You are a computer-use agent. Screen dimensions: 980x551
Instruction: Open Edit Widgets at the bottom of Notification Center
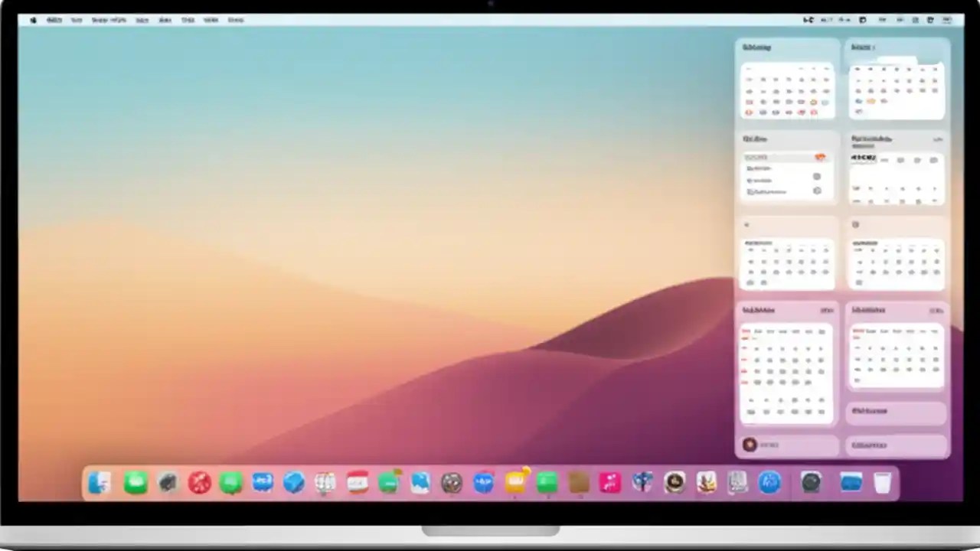pos(896,445)
